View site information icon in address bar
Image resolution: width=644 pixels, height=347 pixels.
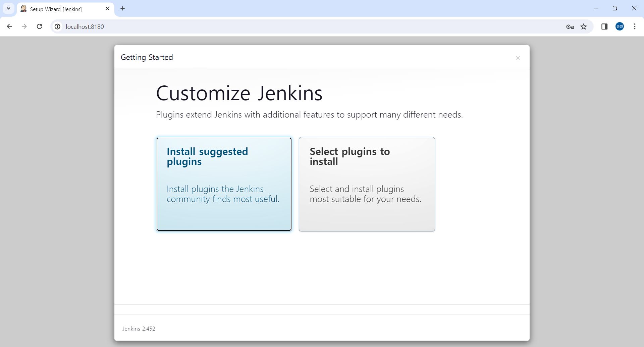click(x=58, y=26)
